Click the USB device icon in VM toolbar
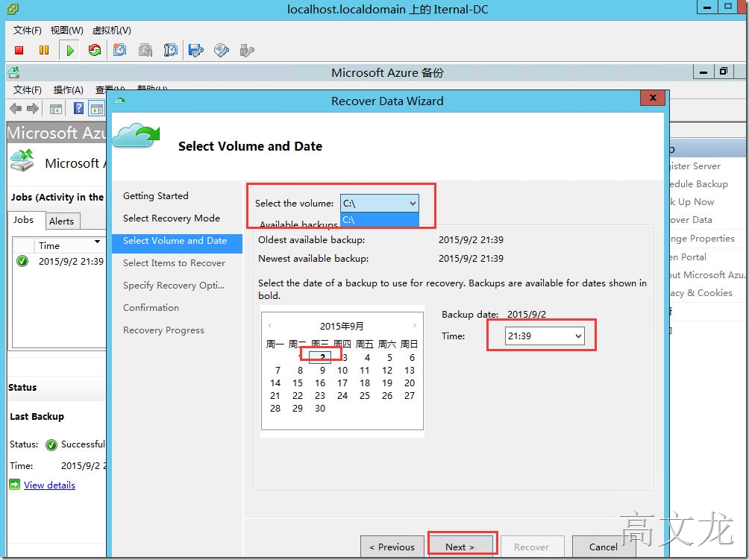749x560 pixels. click(x=246, y=50)
